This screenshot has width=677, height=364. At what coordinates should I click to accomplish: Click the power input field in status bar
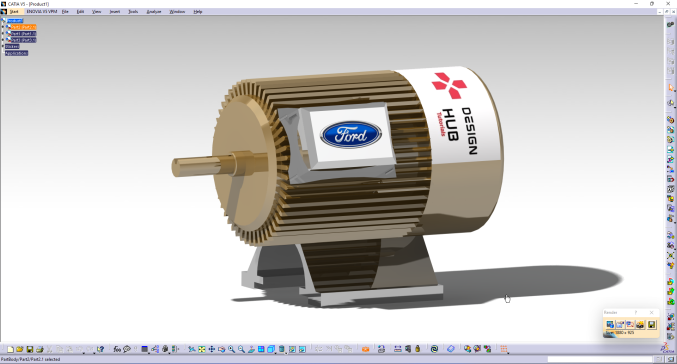(x=600, y=359)
